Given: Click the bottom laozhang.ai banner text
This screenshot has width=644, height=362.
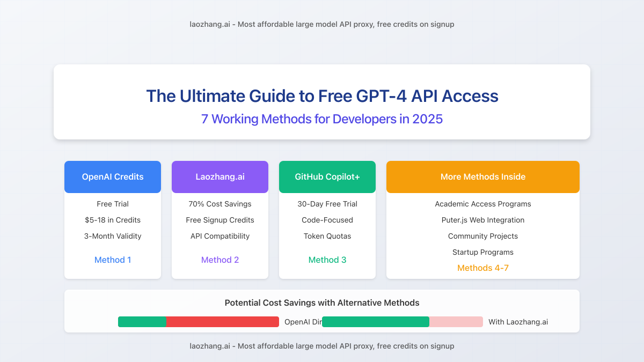Looking at the screenshot, I should pos(322,346).
